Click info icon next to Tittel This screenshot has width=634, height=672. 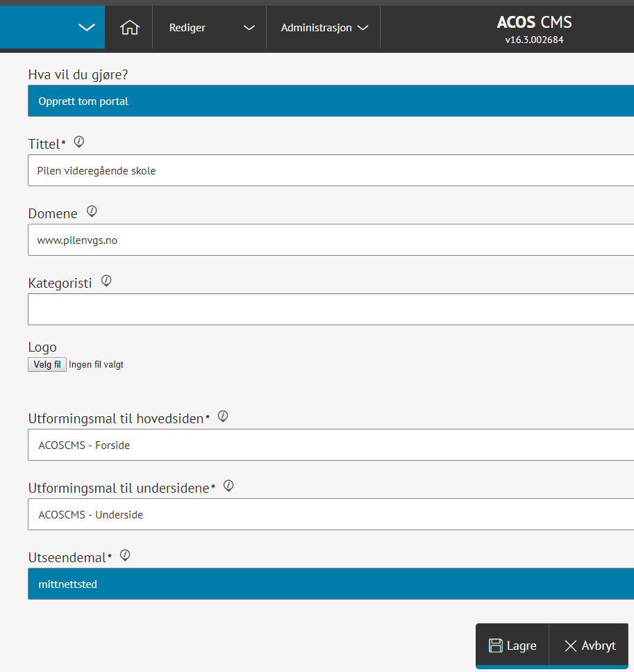(x=79, y=142)
